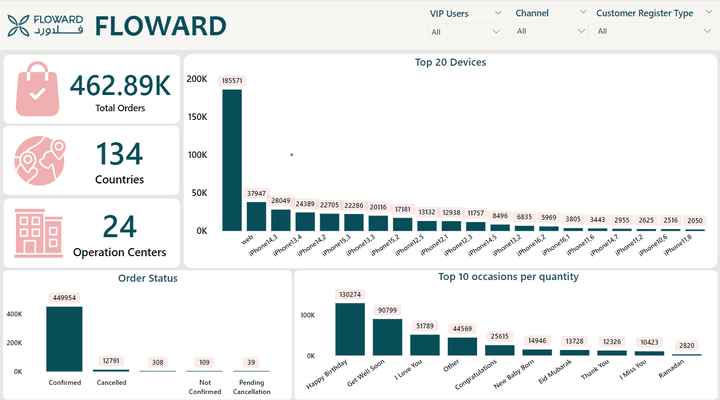Click the 39 data label
This screenshot has width=720, height=400.
tap(251, 362)
